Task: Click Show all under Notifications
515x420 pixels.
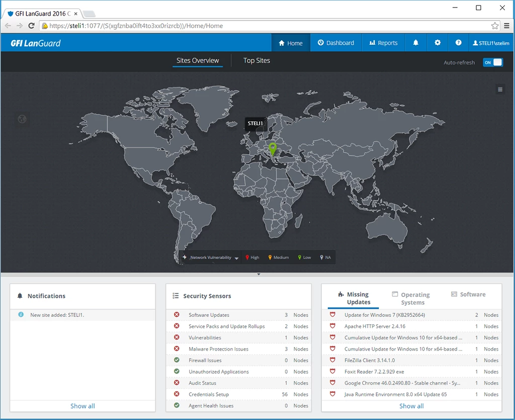Action: (x=82, y=406)
